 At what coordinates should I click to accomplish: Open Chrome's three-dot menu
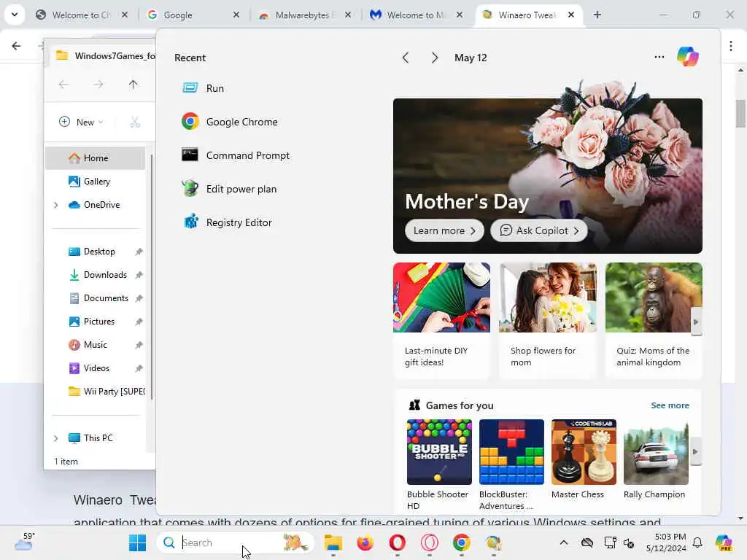(x=731, y=46)
